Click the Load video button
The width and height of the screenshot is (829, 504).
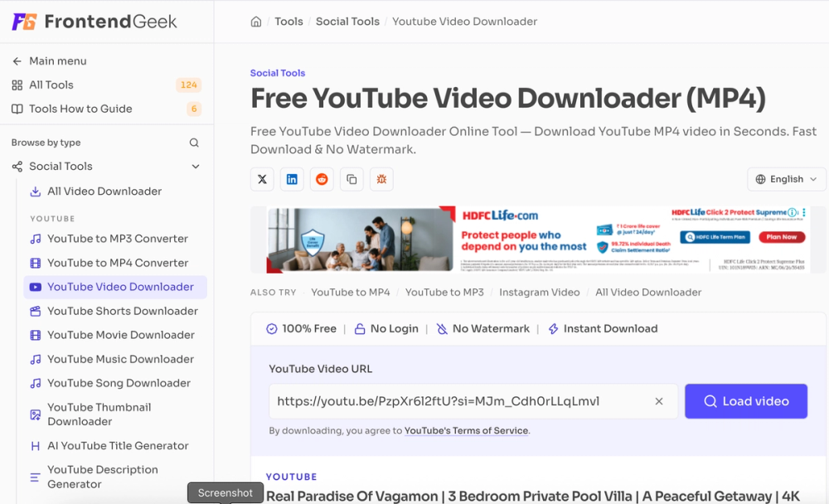coord(746,401)
